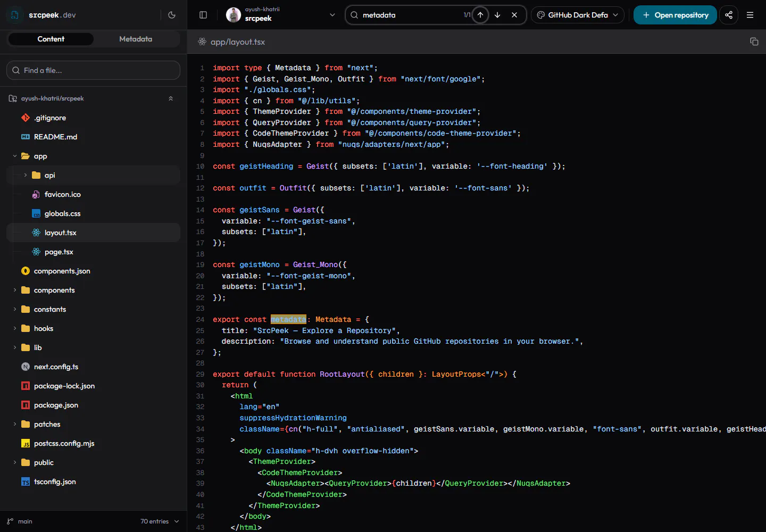766x532 pixels.
Task: Click the app/layout.tsx file path
Action: coord(238,41)
